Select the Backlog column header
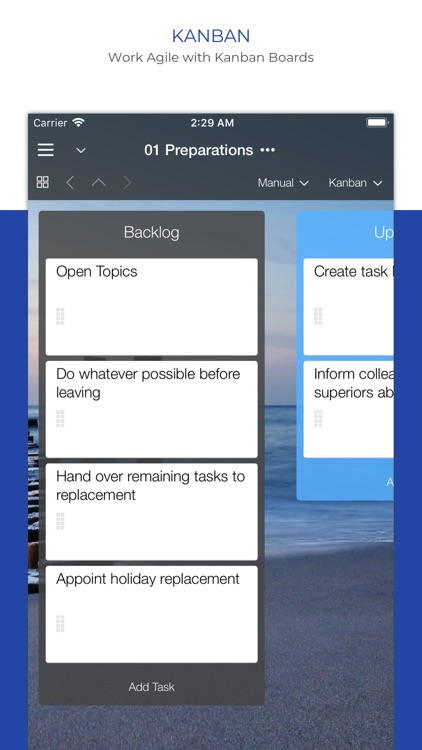The width and height of the screenshot is (422, 750). coord(152,232)
